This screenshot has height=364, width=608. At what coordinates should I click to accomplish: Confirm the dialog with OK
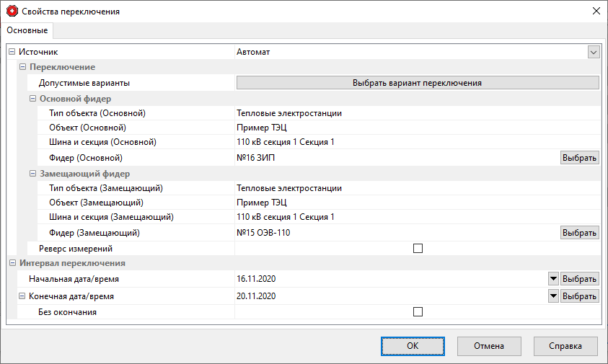[x=412, y=346]
